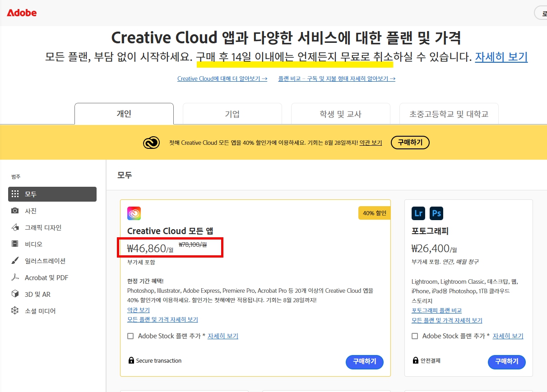Switch to the 개인 tab
547x392 pixels.
[x=124, y=114]
